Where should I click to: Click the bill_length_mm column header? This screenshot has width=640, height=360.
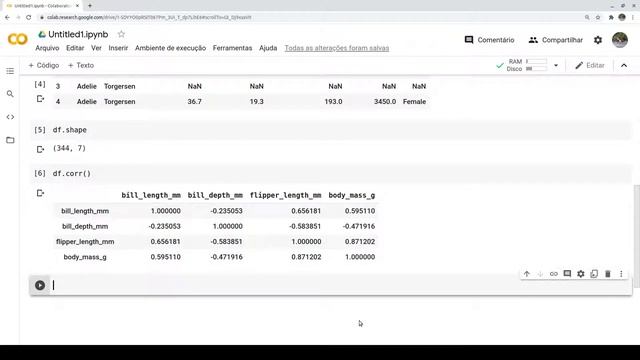(x=151, y=195)
